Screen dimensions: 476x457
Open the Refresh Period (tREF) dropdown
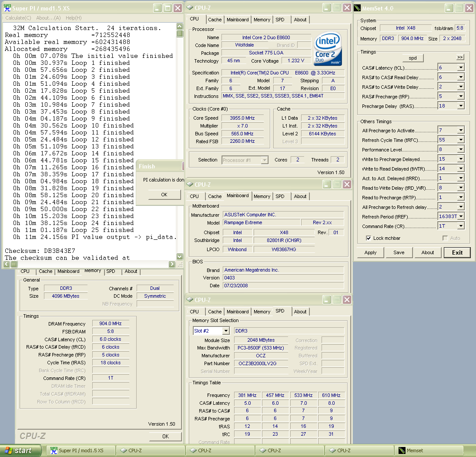(461, 216)
